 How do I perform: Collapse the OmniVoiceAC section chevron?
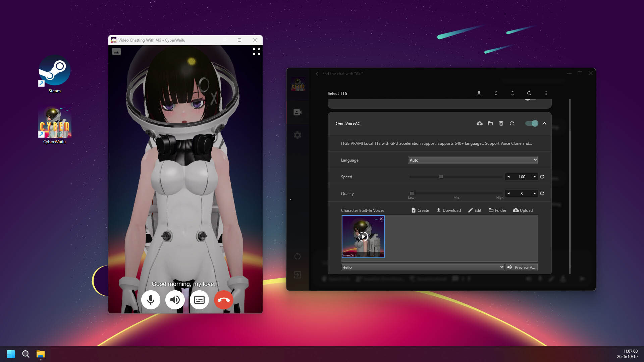(544, 123)
